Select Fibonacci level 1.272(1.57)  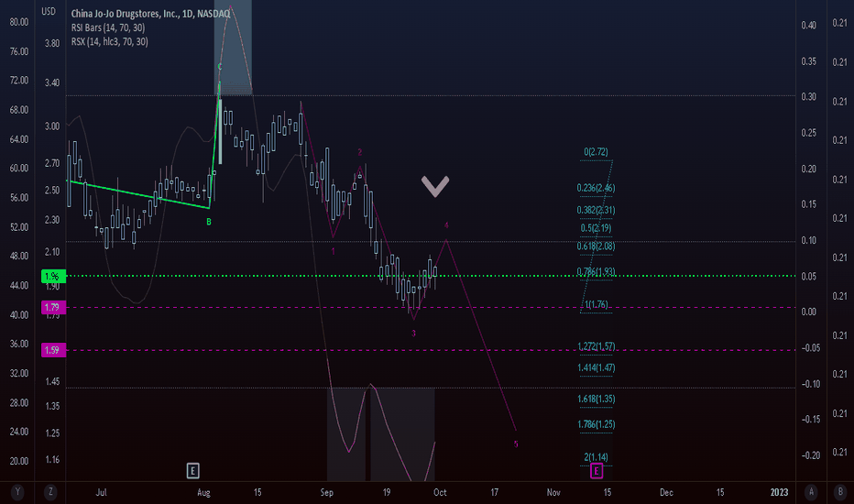[596, 346]
